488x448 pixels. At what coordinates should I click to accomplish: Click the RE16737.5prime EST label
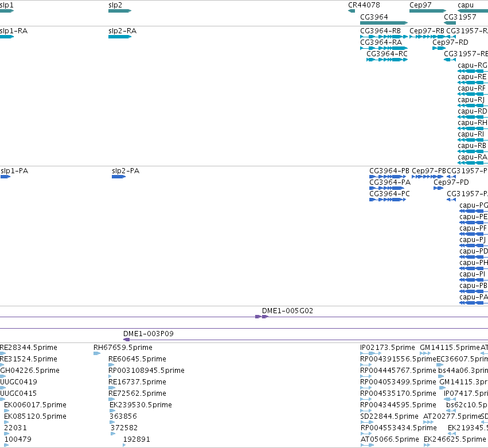pos(137,382)
